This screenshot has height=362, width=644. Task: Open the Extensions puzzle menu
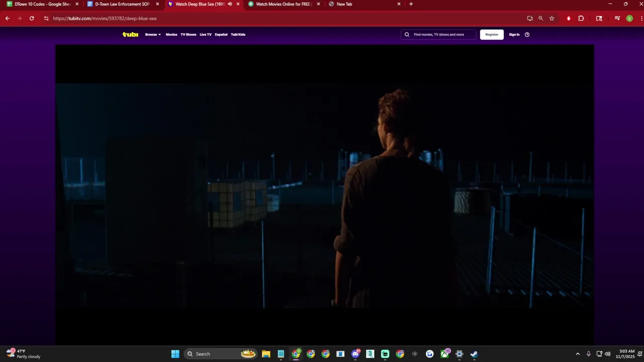coord(581,18)
